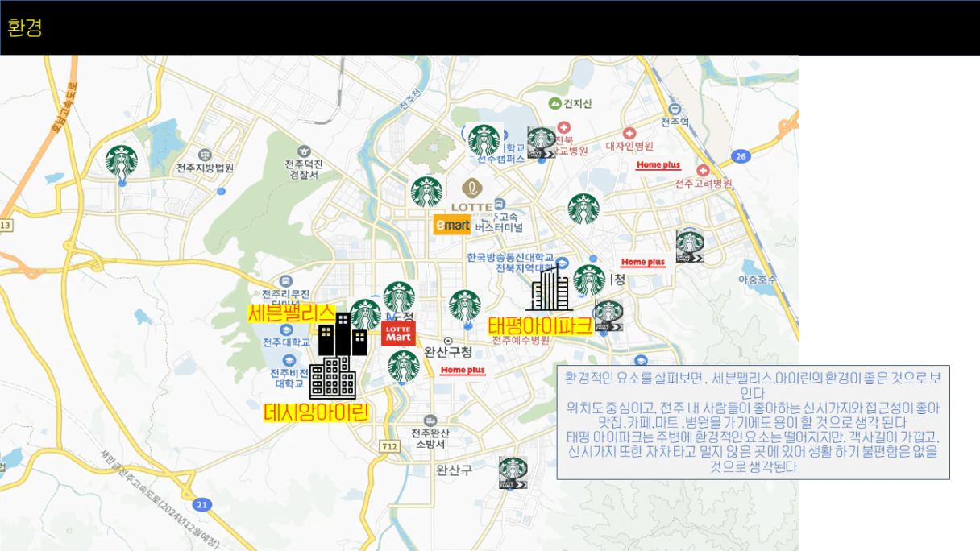The width and height of the screenshot is (980, 551).
Task: Click the red Lotte Mart logo
Action: click(398, 333)
